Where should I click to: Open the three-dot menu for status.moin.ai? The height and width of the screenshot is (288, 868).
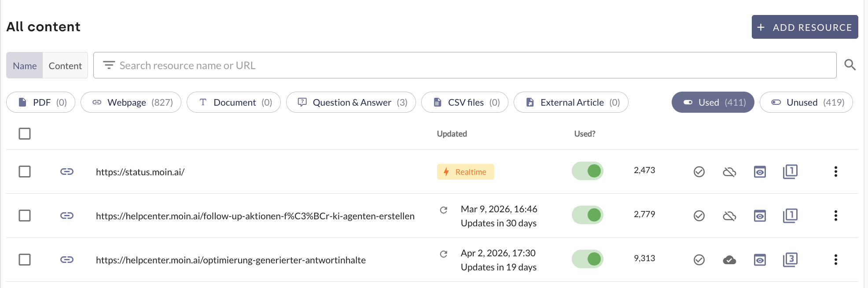(835, 172)
